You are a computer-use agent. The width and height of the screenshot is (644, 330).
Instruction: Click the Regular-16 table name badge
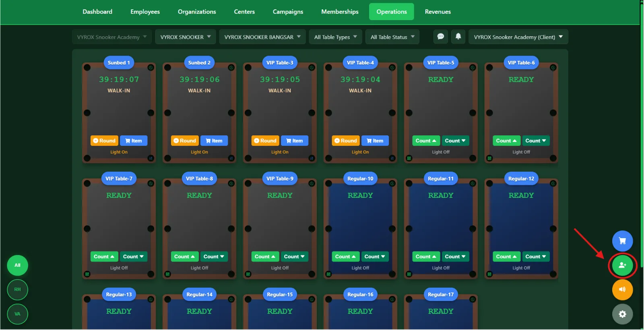point(360,295)
